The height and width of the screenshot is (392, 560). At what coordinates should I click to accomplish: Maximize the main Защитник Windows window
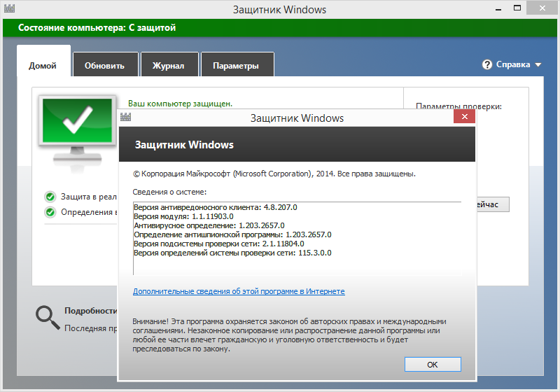pos(517,8)
